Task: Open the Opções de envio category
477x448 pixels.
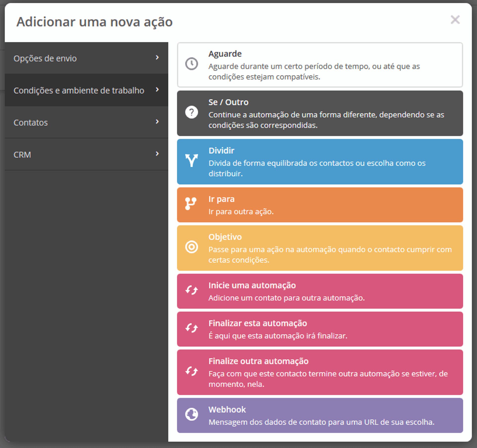Action: (45, 59)
